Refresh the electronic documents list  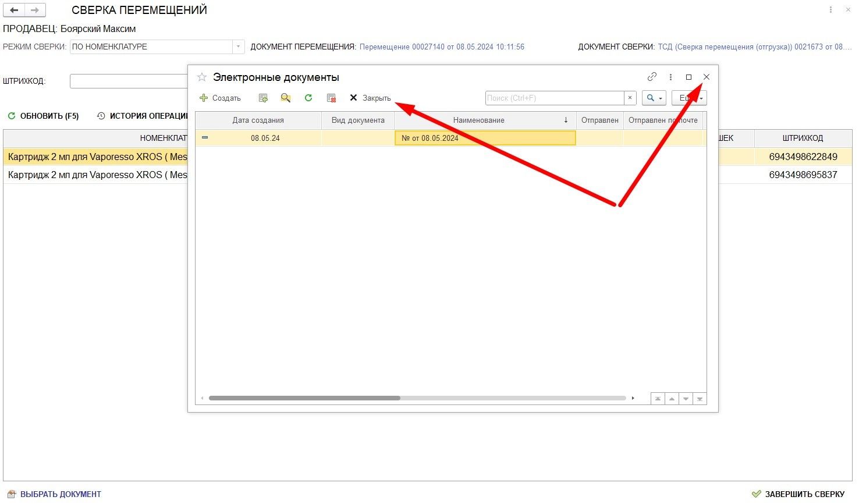coord(308,98)
